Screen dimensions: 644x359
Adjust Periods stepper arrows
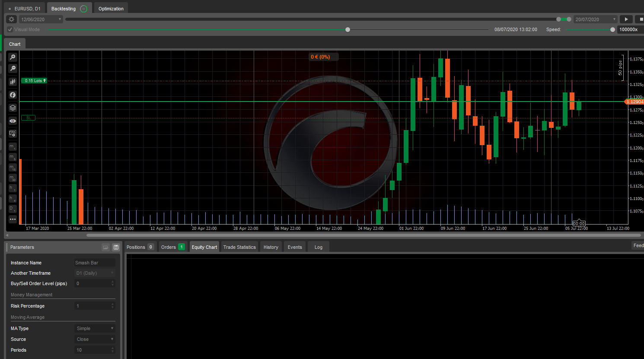coord(113,350)
